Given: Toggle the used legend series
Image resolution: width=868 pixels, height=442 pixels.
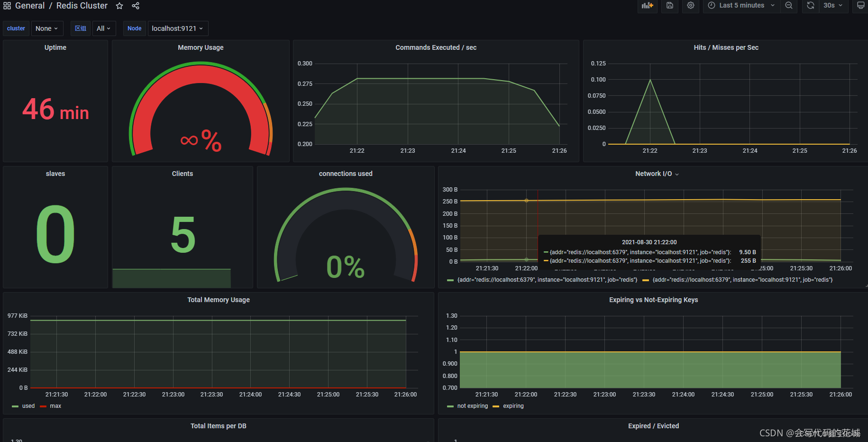Looking at the screenshot, I should [x=28, y=406].
